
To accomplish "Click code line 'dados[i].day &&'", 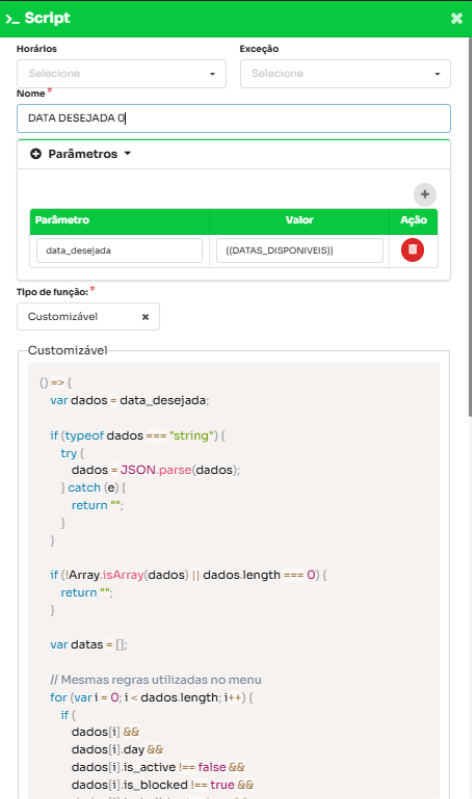I will point(117,750).
